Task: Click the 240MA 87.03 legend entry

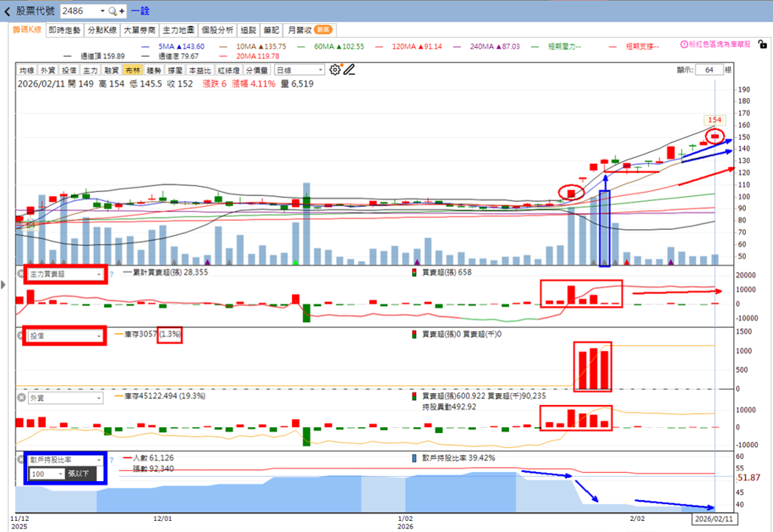Action: click(x=486, y=47)
